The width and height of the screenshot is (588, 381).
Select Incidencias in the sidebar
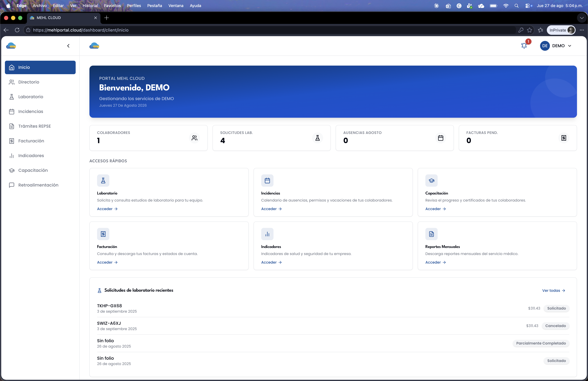(x=40, y=112)
